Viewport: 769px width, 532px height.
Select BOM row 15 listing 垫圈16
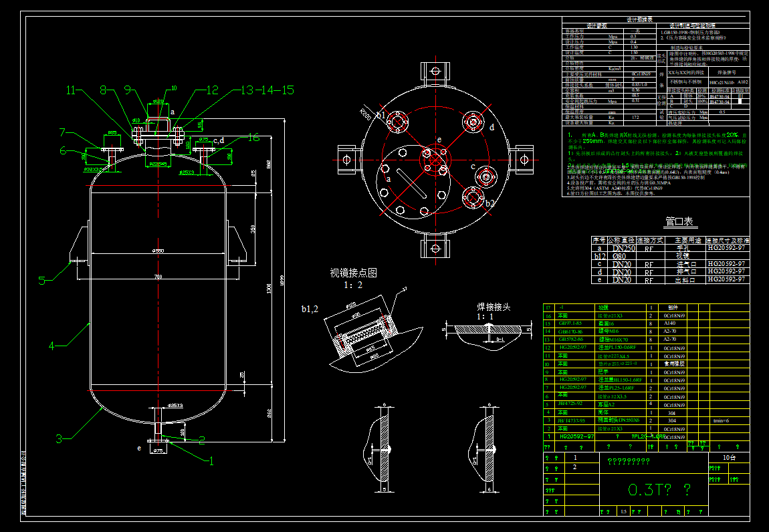click(x=605, y=323)
